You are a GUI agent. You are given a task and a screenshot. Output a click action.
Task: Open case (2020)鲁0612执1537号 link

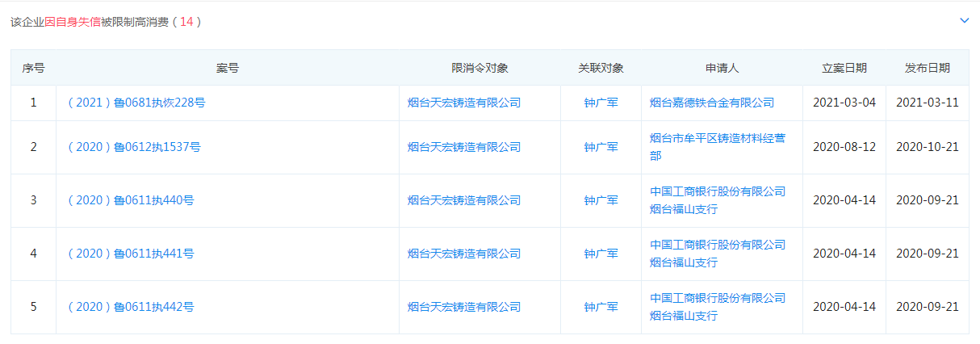pos(134,147)
